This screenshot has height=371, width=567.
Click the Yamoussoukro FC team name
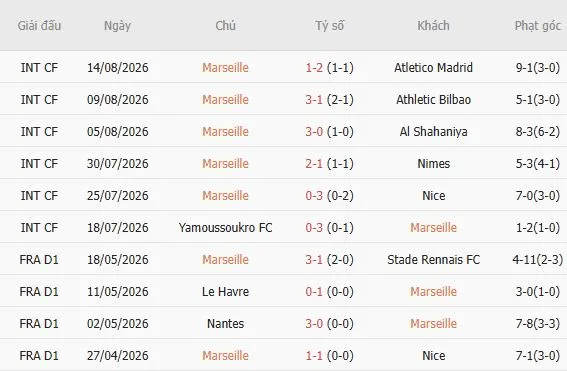click(225, 227)
